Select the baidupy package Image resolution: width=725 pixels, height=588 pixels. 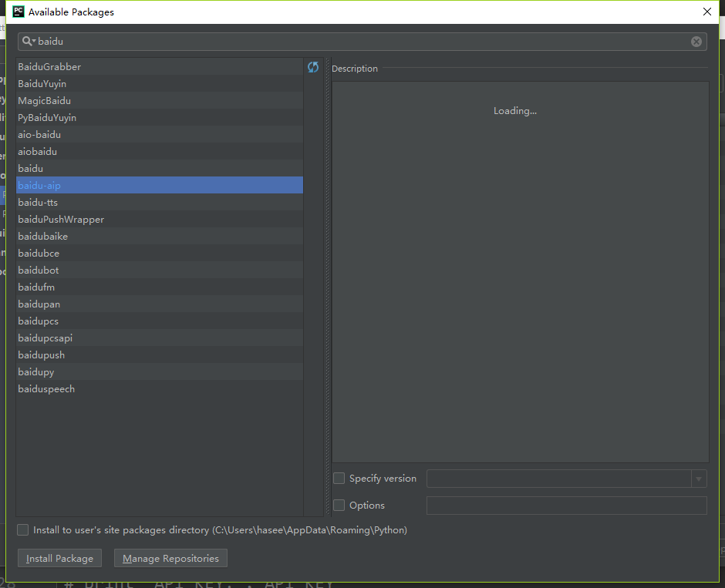160,371
